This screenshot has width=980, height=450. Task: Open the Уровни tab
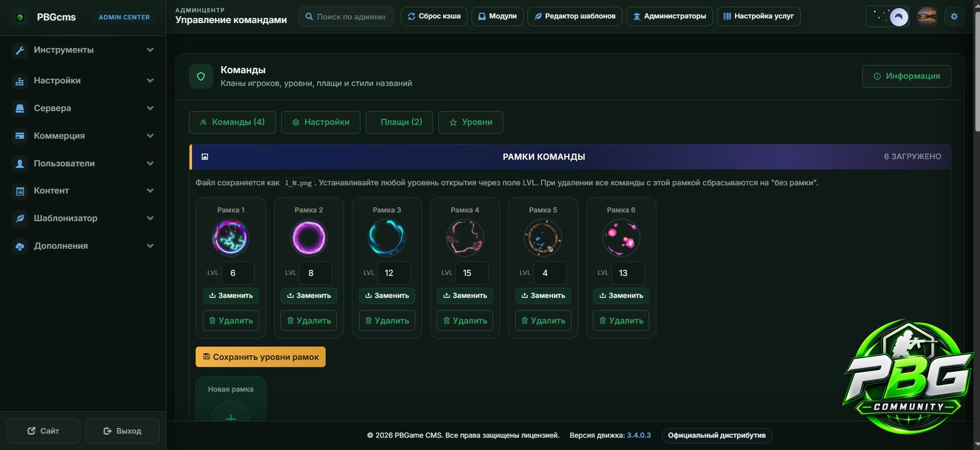[x=471, y=122]
